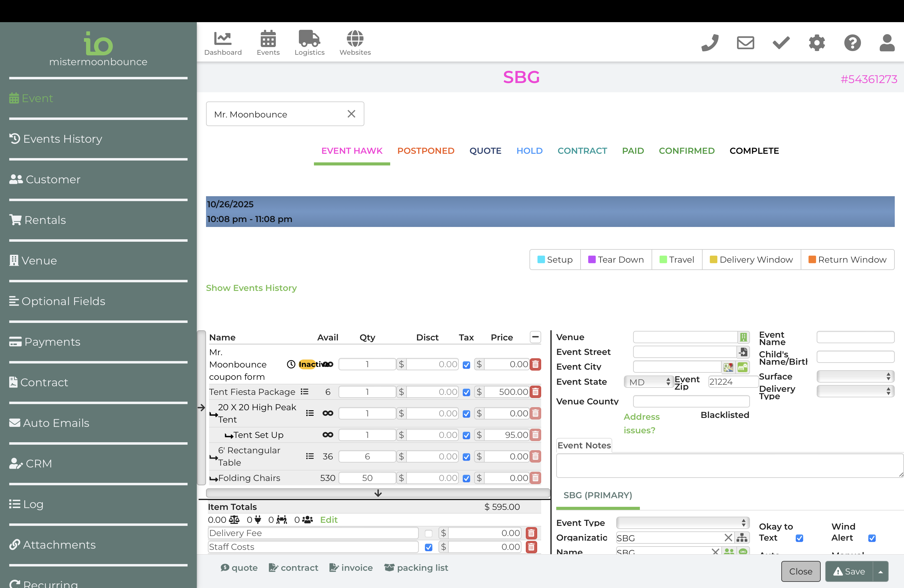Open Payments in the sidebar
The height and width of the screenshot is (588, 904).
tap(52, 341)
